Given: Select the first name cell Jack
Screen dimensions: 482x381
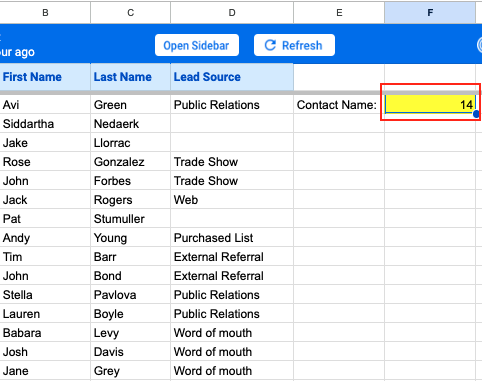Looking at the screenshot, I should pyautogui.click(x=45, y=200).
